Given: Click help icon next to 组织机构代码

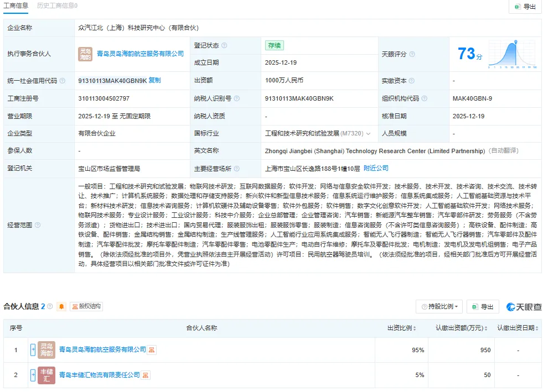Looking at the screenshot, I should [x=424, y=98].
